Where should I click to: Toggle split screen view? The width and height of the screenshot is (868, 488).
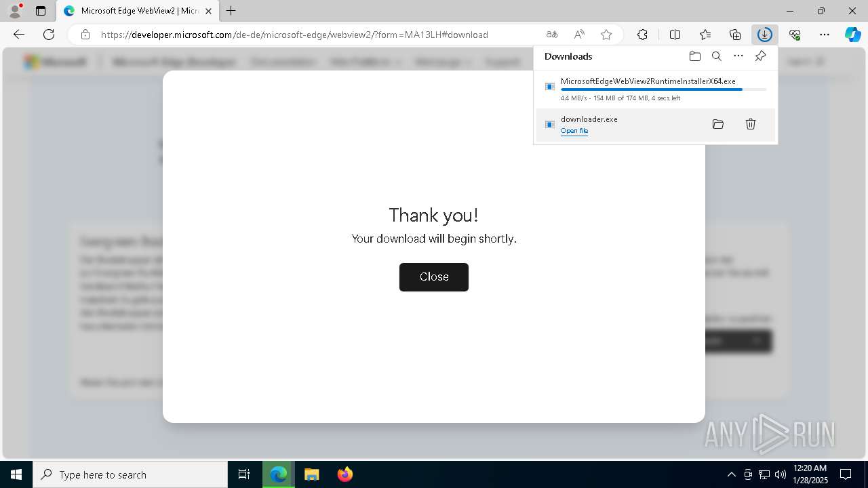(x=675, y=35)
